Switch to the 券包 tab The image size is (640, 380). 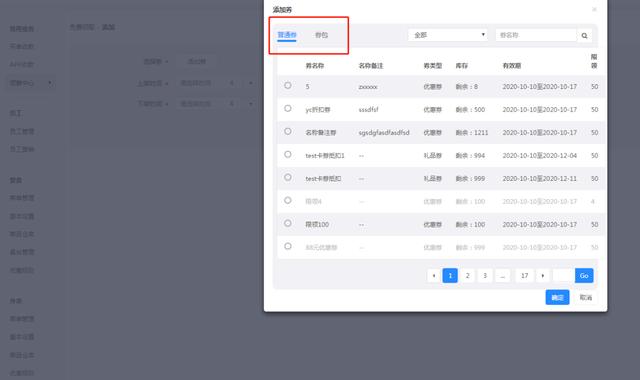pos(321,35)
